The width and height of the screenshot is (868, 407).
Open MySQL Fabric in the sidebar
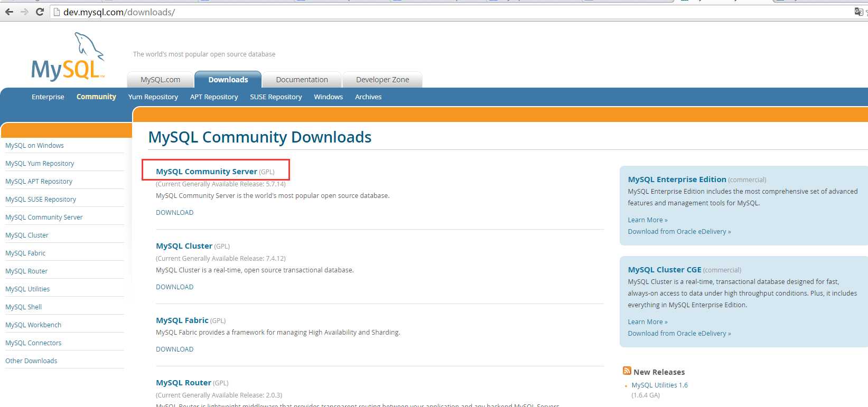[x=25, y=253]
